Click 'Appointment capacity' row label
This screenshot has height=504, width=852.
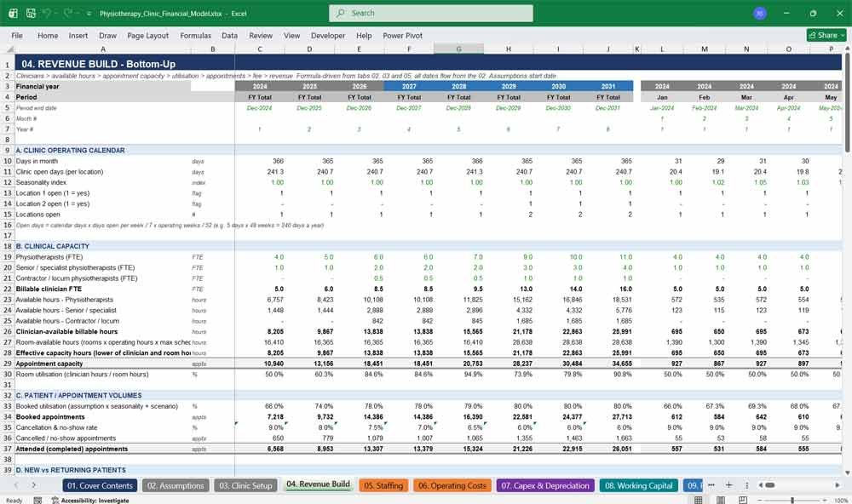coord(49,364)
